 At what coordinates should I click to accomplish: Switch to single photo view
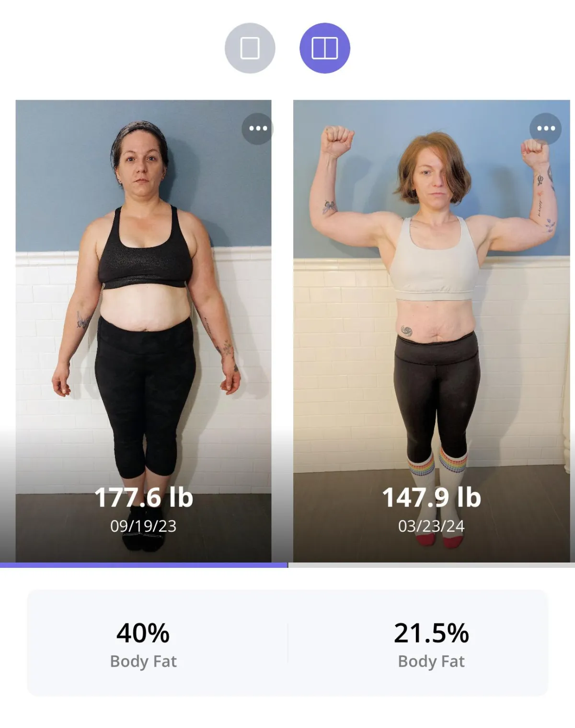pos(250,48)
